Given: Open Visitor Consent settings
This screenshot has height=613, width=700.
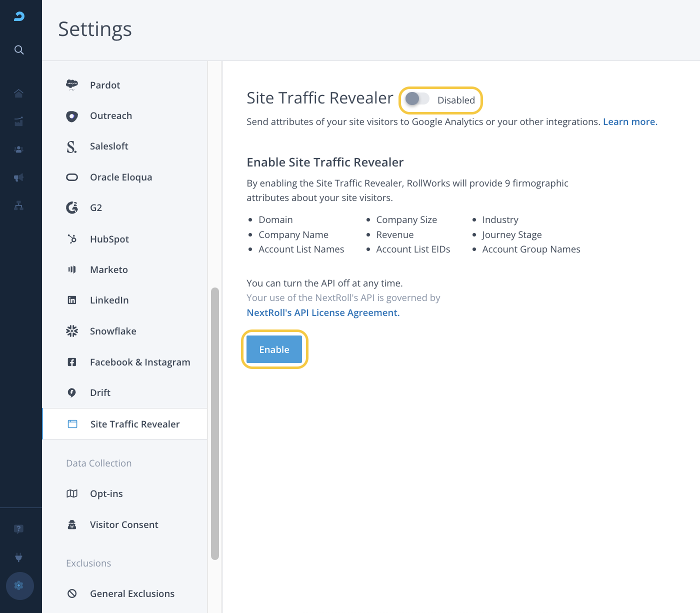Looking at the screenshot, I should click(124, 524).
